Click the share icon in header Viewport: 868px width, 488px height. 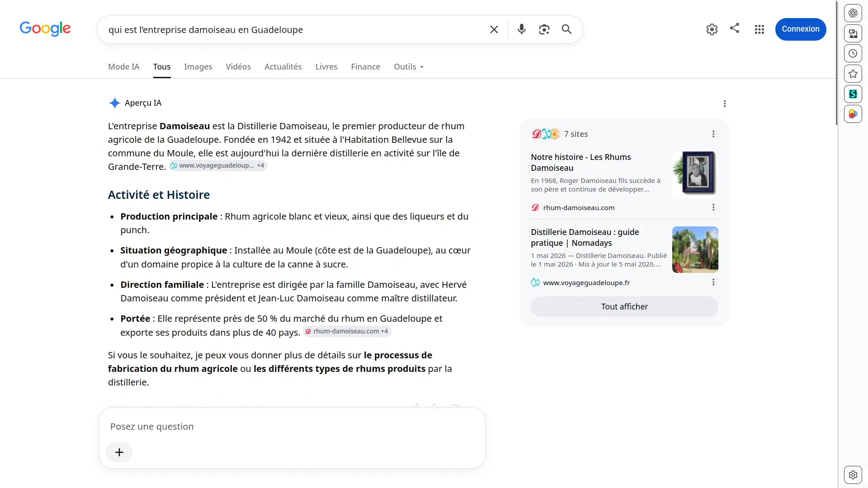click(735, 28)
